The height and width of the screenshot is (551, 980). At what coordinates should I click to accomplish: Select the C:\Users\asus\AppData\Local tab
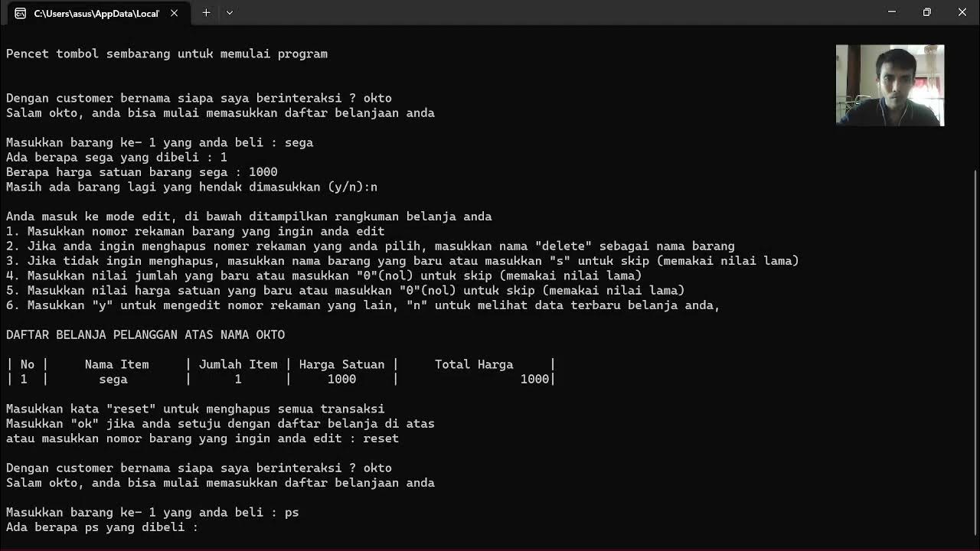(x=96, y=14)
